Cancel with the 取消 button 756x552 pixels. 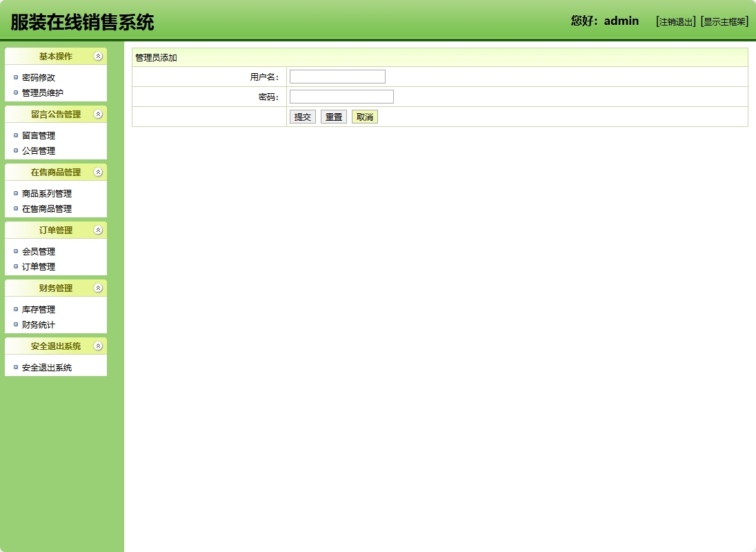click(x=364, y=117)
